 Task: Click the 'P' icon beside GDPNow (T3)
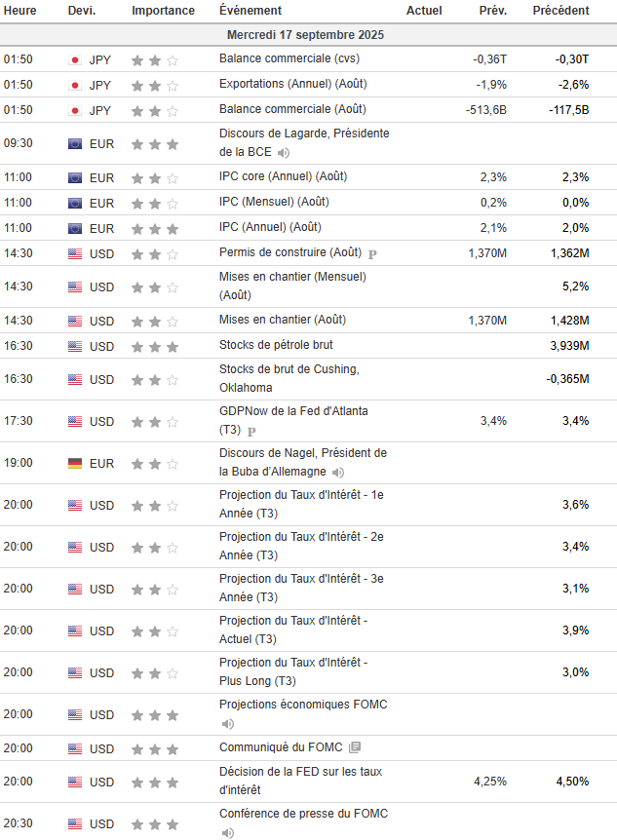251,431
